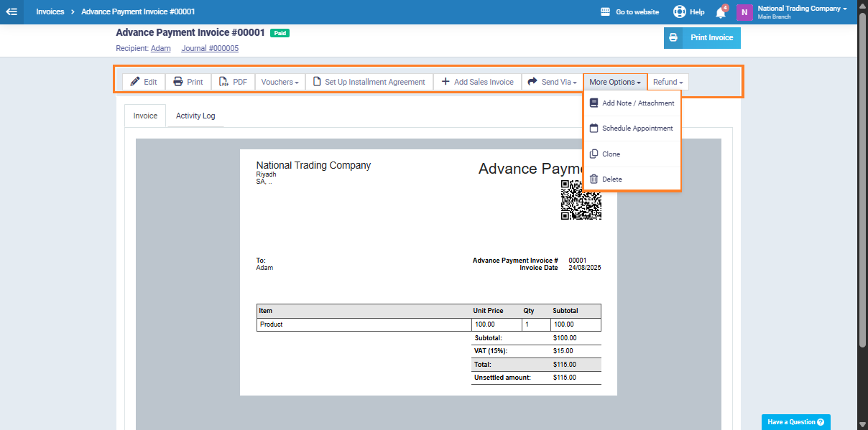Click Print in the invoice toolbar
The height and width of the screenshot is (430, 868).
[x=188, y=82]
